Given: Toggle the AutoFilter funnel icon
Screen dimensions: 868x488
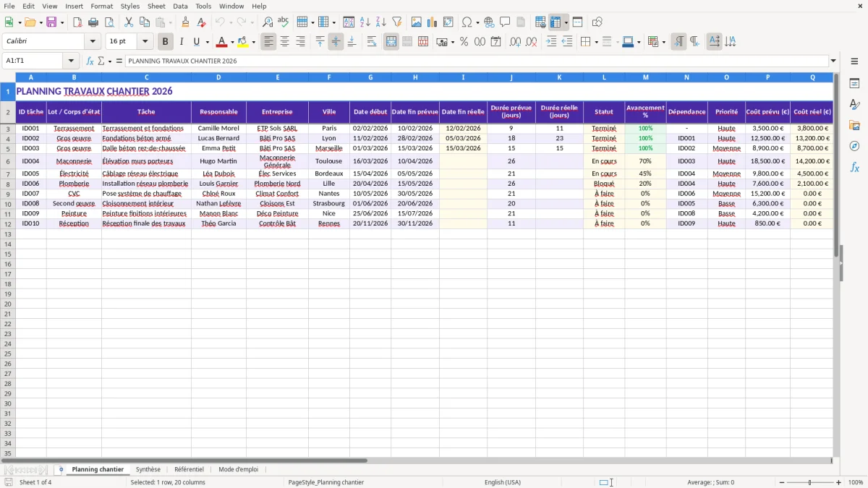Looking at the screenshot, I should tap(397, 22).
